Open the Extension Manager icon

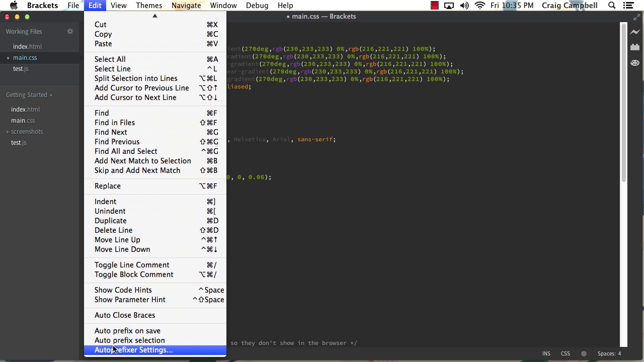(635, 47)
